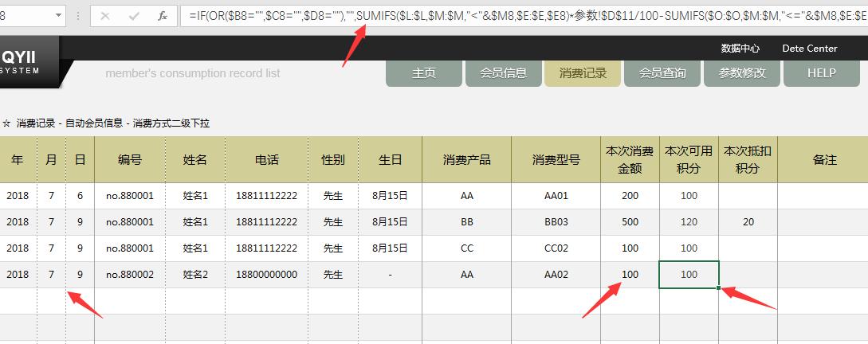Screen dimensions: 868x344
Task: Expand the Name Box dropdown arrow
Action: click(x=59, y=16)
